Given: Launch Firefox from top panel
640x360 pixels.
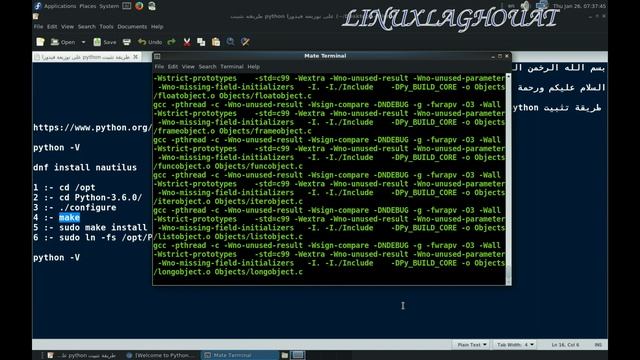Looking at the screenshot, I should pos(139,6).
